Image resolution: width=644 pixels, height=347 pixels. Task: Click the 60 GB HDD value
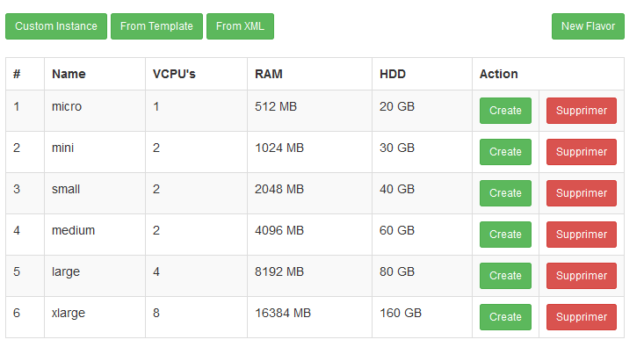(397, 230)
